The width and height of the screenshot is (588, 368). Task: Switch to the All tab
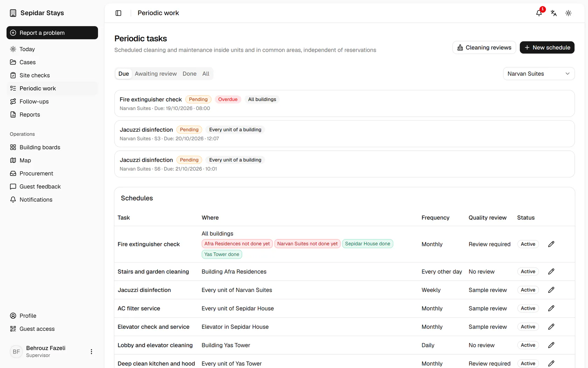tap(206, 74)
